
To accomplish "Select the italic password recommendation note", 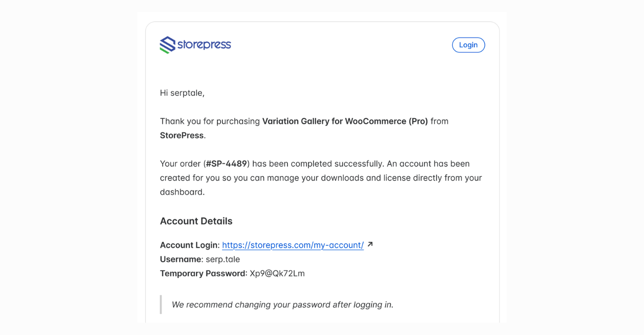I will coord(282,304).
